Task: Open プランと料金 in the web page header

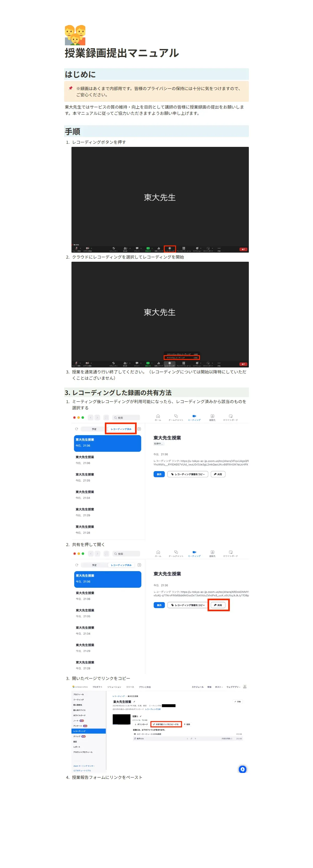Action: pyautogui.click(x=145, y=687)
